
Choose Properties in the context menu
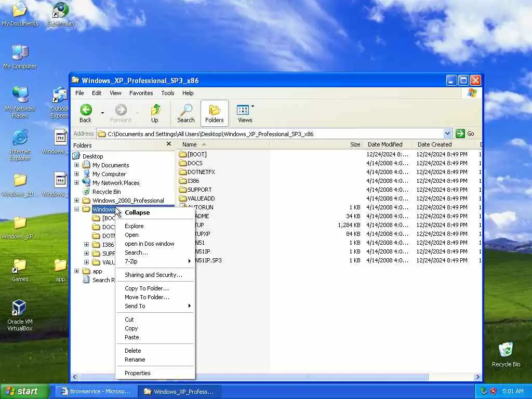pos(155,373)
